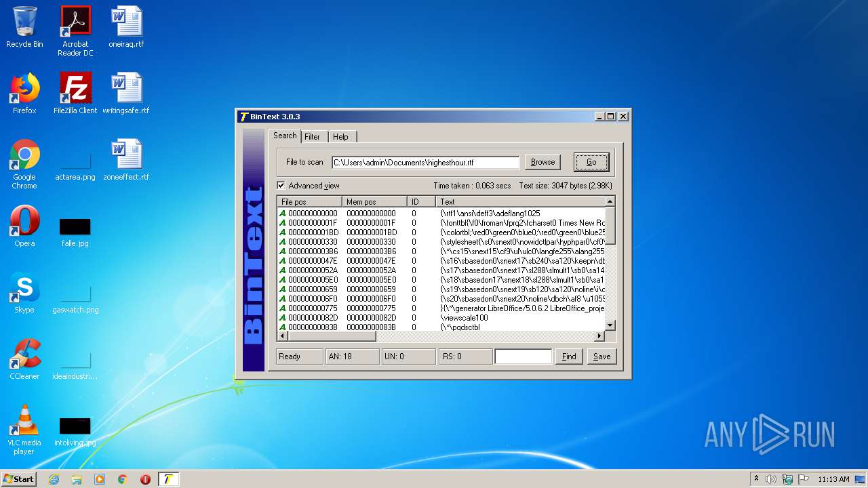The height and width of the screenshot is (488, 868).
Task: Select row with file pos 00000000001F
Action: coord(441,223)
